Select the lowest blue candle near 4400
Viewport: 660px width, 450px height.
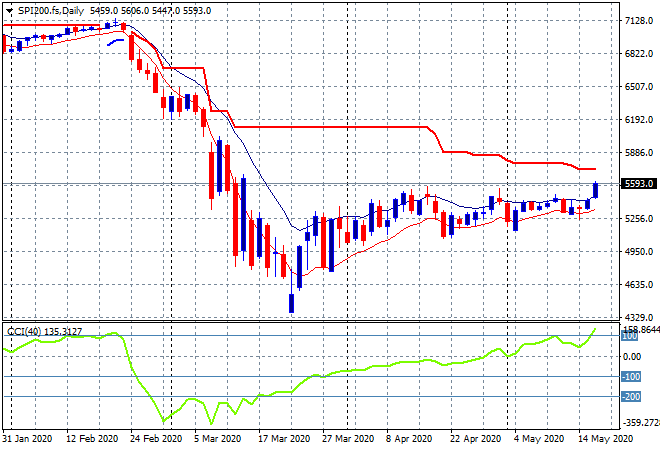coord(291,303)
